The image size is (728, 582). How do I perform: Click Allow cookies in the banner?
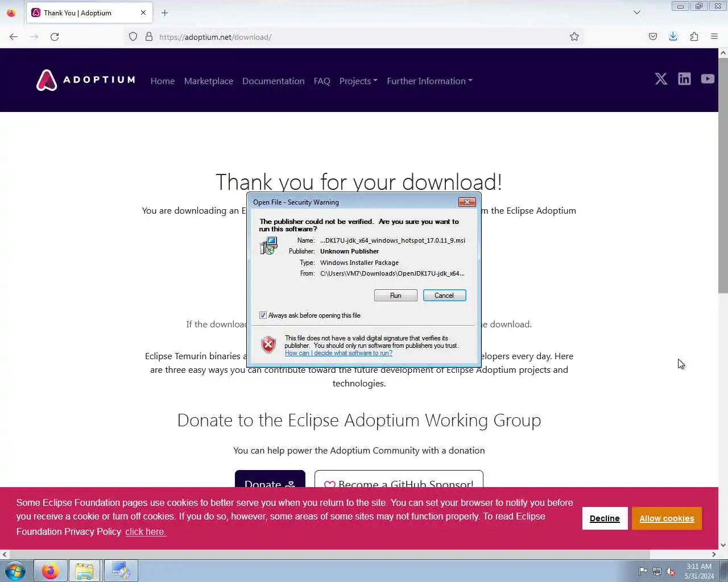tap(667, 518)
